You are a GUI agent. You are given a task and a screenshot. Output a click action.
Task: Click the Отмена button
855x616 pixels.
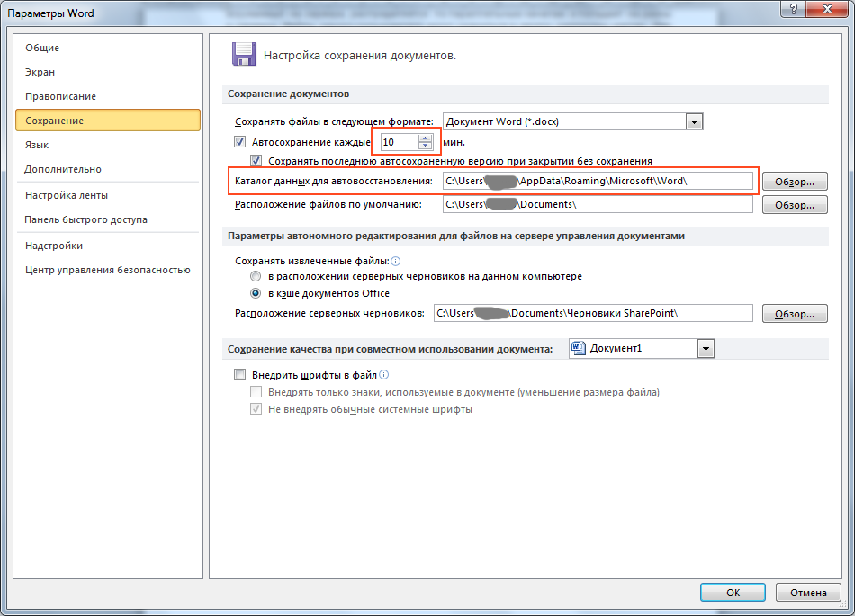pos(808,593)
